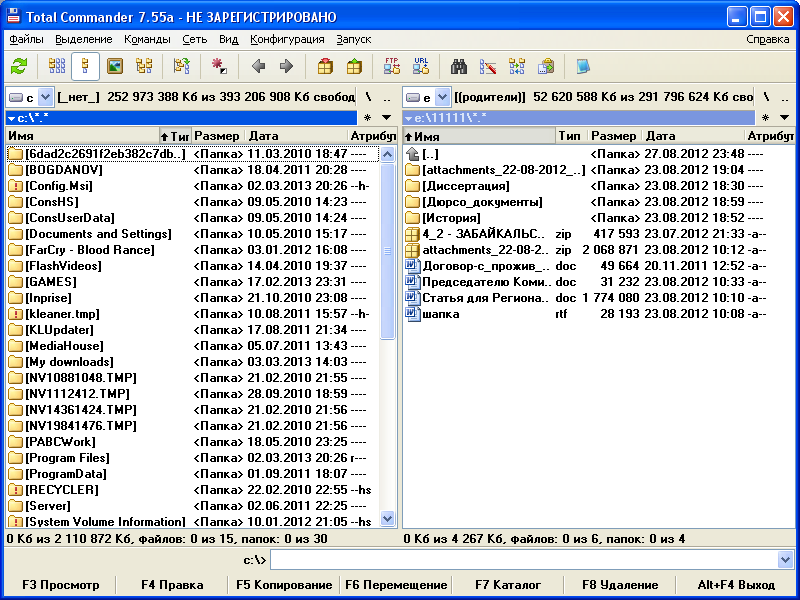Open the multi-rename tool icon
This screenshot has width=800, height=600.
point(488,66)
